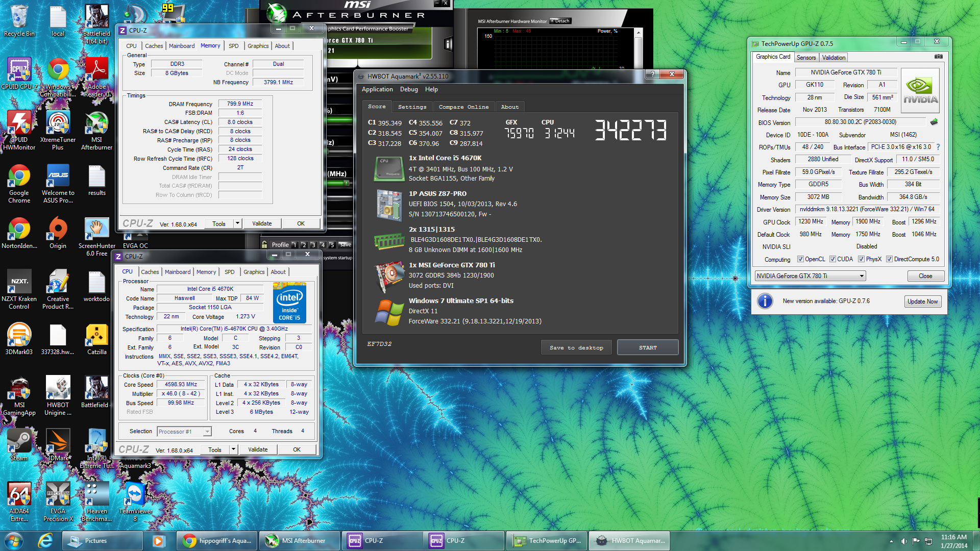Open Settings tab in Aquamark
The image size is (980, 551).
[x=412, y=107]
